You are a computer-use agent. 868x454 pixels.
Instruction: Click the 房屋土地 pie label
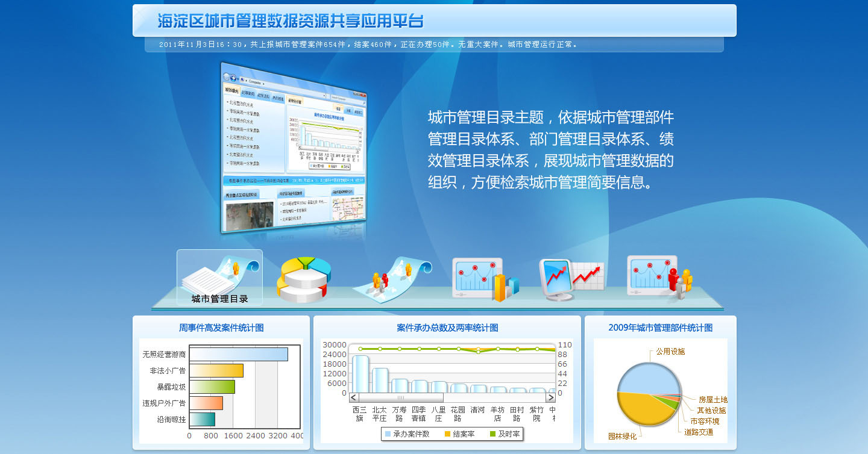coord(713,400)
